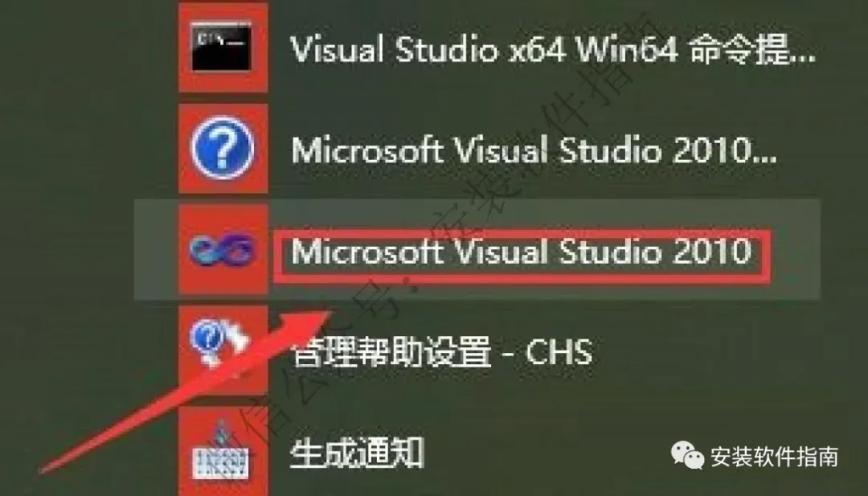Click the 安装软件指南 watermark text
This screenshot has height=496, width=868.
[774, 456]
